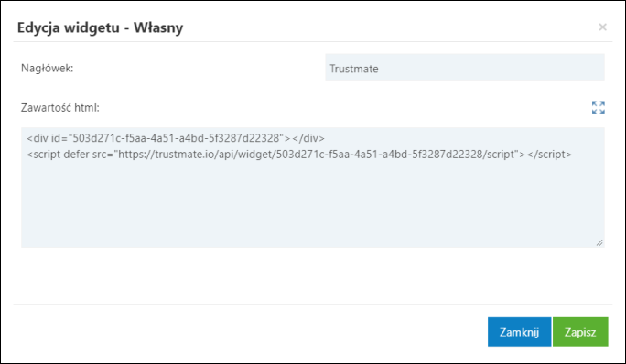Click the script defer src code line
Viewport: 626px width, 364px height.
(x=299, y=154)
